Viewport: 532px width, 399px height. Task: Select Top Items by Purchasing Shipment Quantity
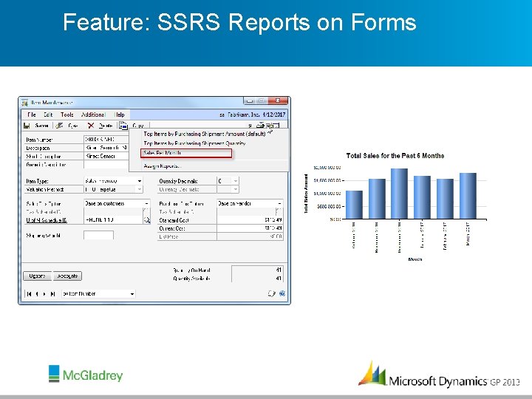[x=194, y=143]
